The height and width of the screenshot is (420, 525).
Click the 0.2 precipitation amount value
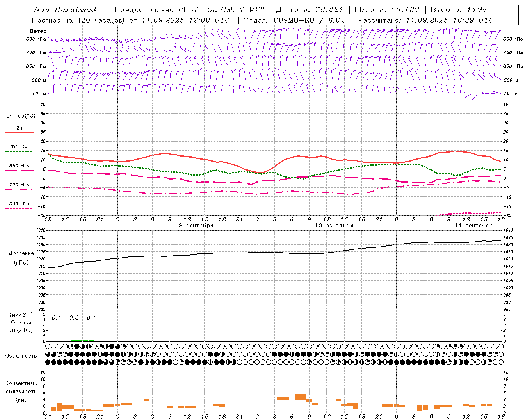pyautogui.click(x=74, y=318)
